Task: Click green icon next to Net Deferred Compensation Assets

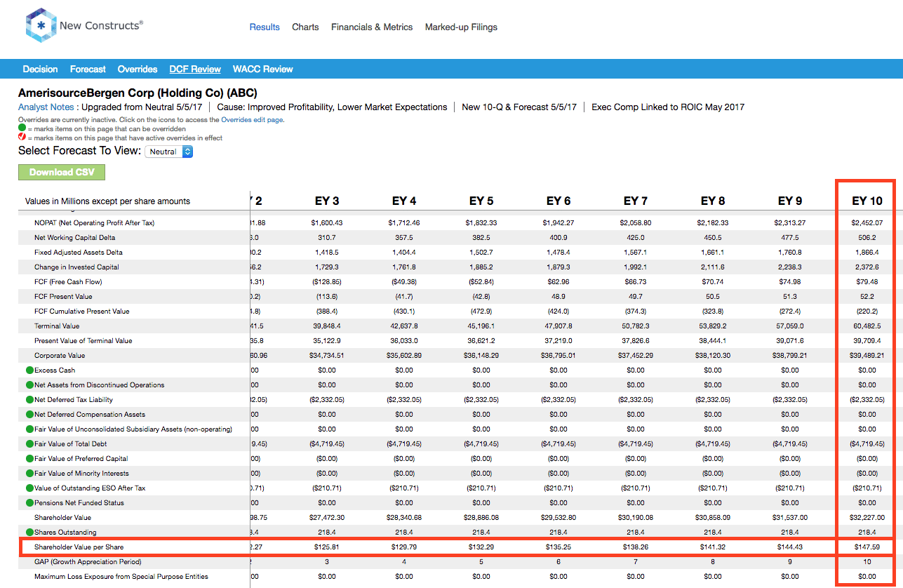Action: [x=29, y=415]
